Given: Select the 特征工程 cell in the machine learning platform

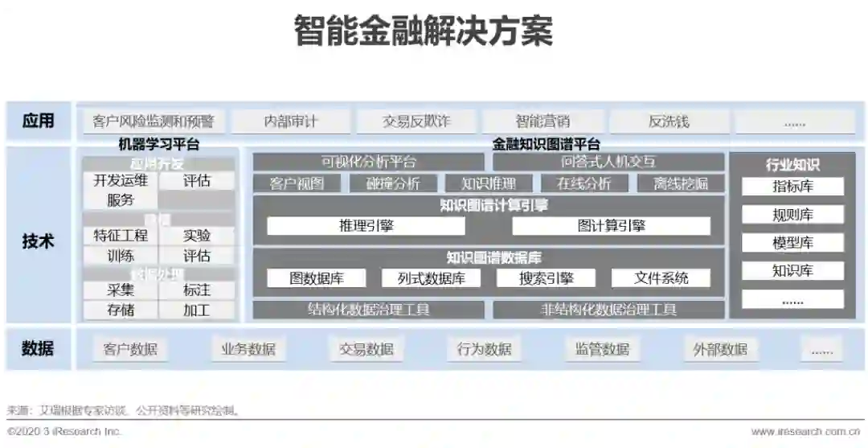Looking at the screenshot, I should click(x=121, y=236).
